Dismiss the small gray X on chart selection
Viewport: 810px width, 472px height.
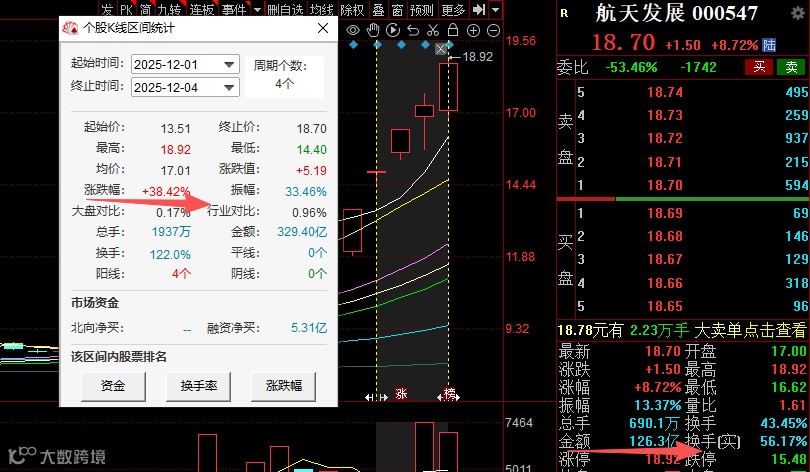[440, 49]
